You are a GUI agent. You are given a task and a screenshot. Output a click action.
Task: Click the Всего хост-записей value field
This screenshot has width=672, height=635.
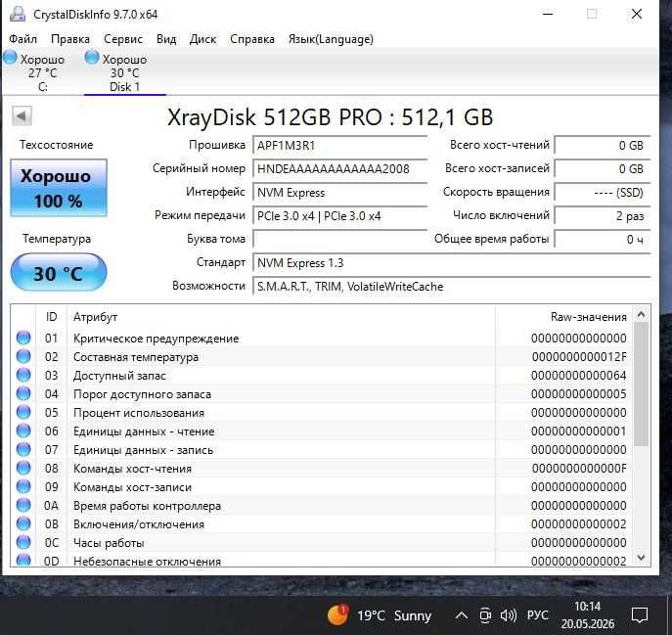[603, 169]
